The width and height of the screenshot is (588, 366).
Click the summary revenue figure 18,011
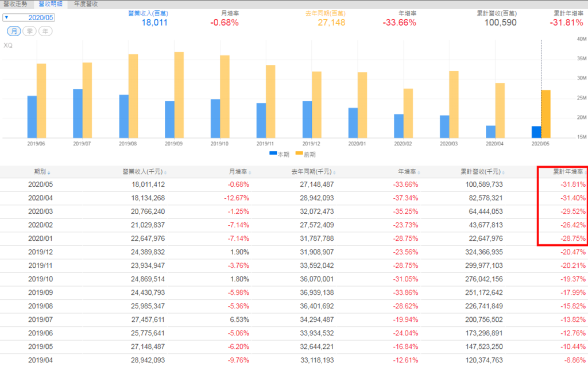click(154, 22)
